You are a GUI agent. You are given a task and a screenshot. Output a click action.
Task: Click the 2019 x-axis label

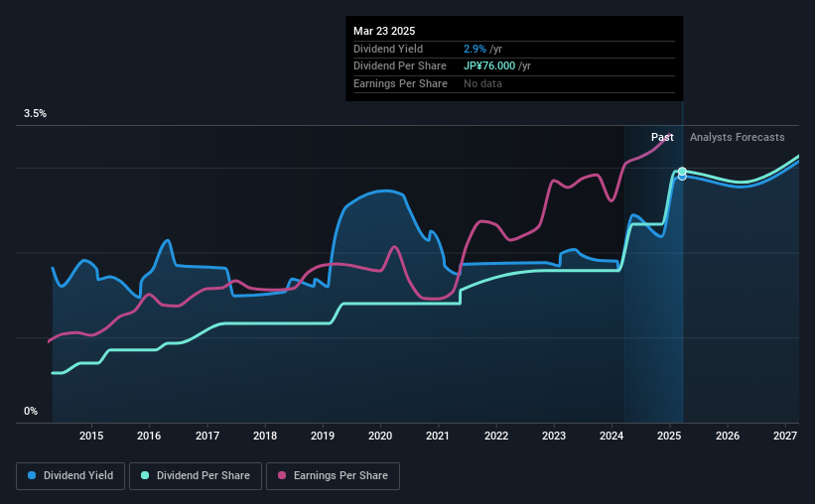(x=323, y=436)
